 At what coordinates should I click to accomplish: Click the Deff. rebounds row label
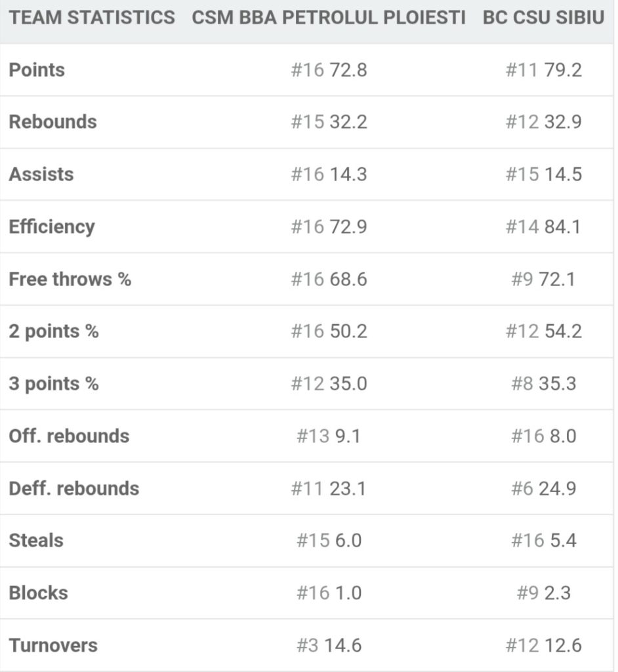[x=73, y=488]
